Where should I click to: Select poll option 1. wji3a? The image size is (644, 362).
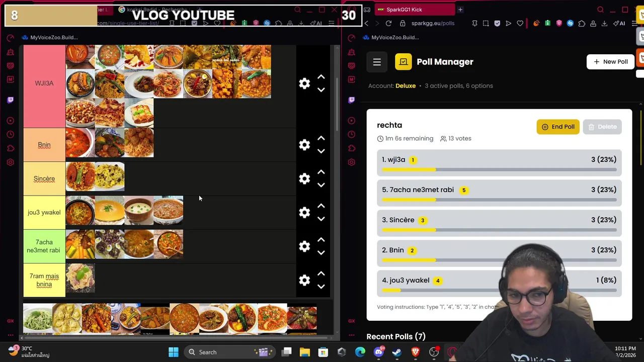pos(499,163)
